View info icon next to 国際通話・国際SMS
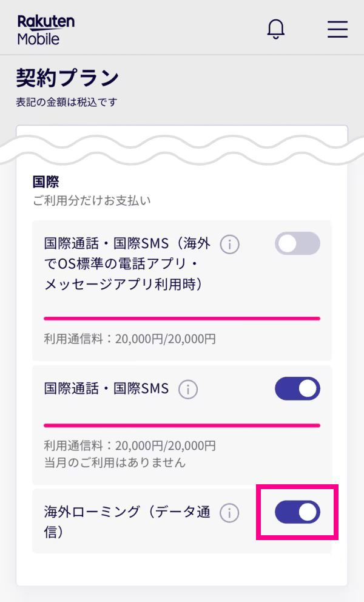The width and height of the screenshot is (364, 602). click(x=189, y=389)
